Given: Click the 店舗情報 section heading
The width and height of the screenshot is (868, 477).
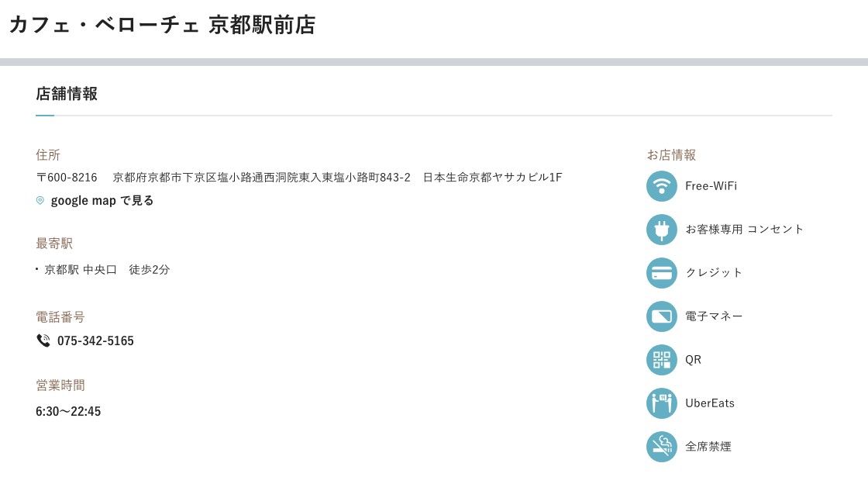Looking at the screenshot, I should [67, 94].
